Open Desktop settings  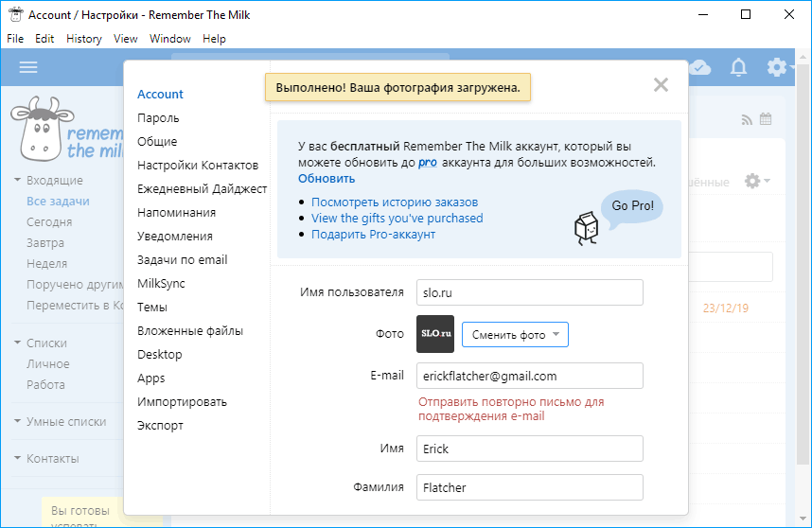(160, 355)
